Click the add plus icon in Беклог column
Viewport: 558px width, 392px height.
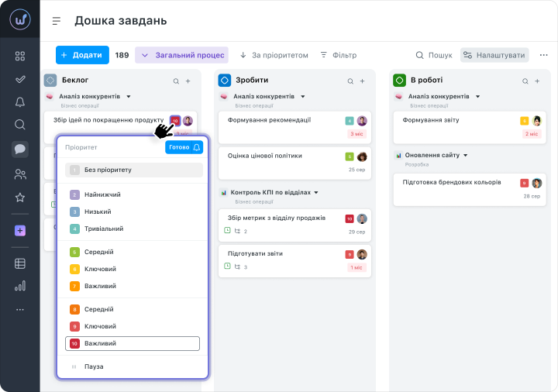click(x=188, y=81)
